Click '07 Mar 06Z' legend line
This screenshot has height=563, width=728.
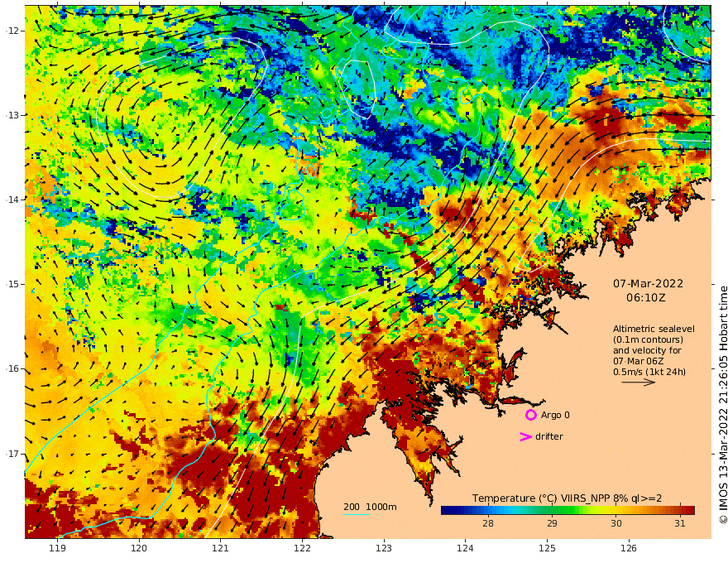pos(638,361)
